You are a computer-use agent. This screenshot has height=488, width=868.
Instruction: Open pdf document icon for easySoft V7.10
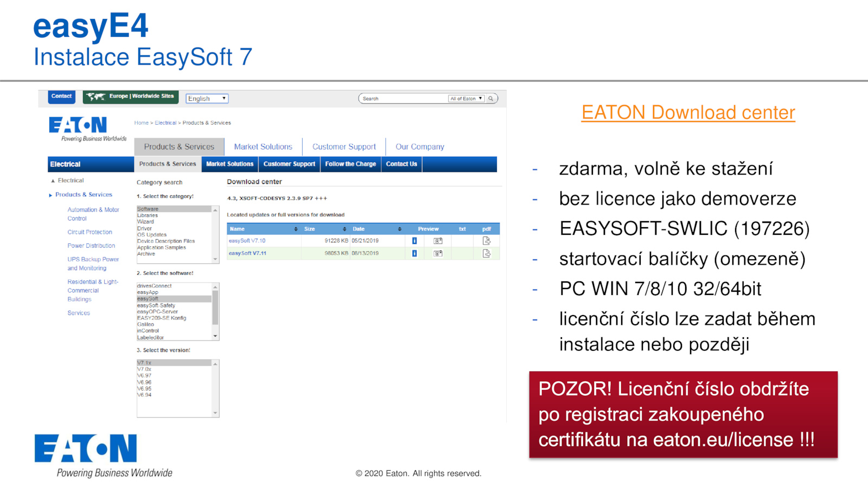487,241
